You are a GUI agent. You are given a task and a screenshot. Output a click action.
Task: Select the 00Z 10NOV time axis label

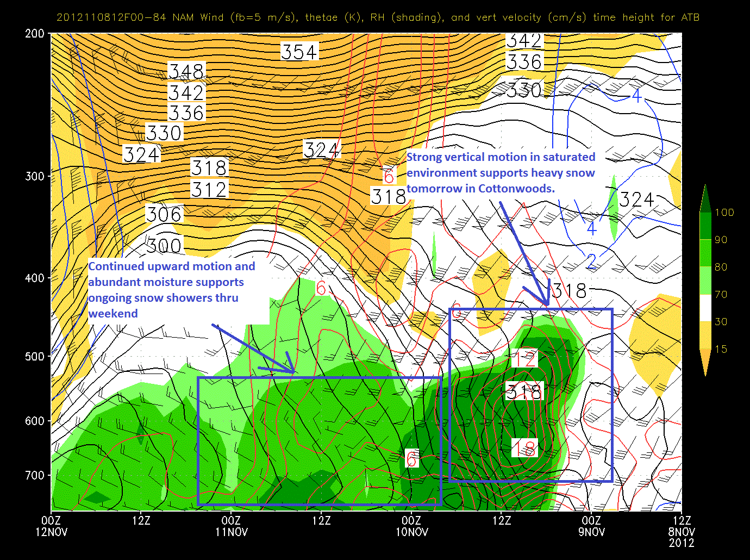[x=411, y=526]
